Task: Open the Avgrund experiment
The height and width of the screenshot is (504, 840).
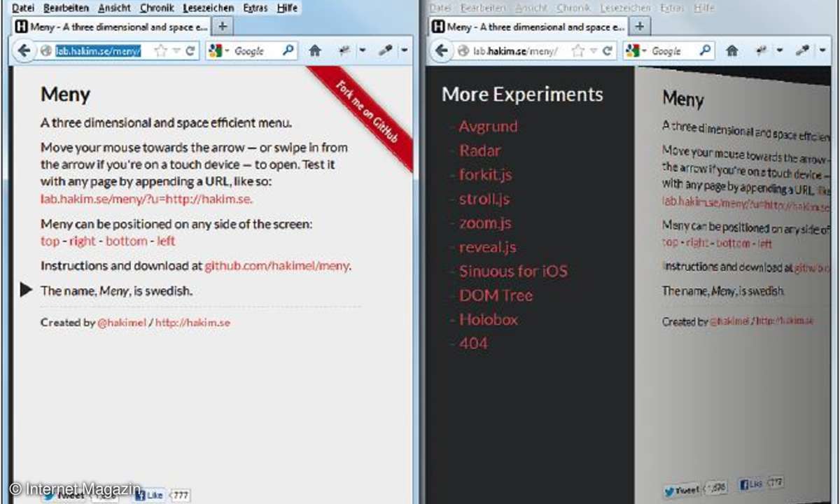Action: click(488, 127)
